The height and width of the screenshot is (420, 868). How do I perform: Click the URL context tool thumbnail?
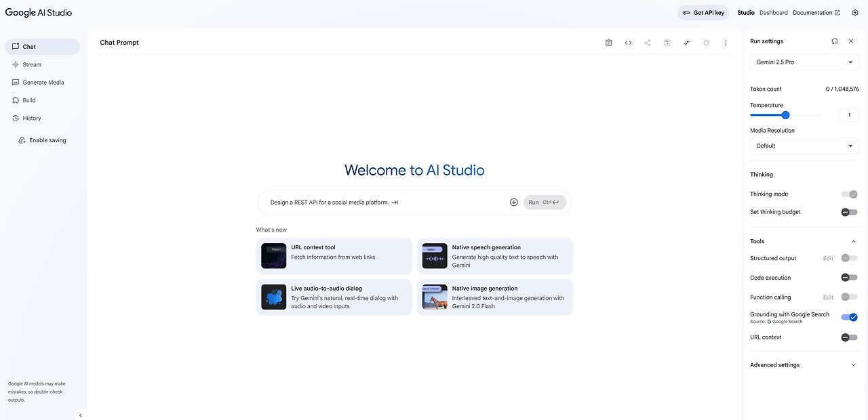[274, 256]
